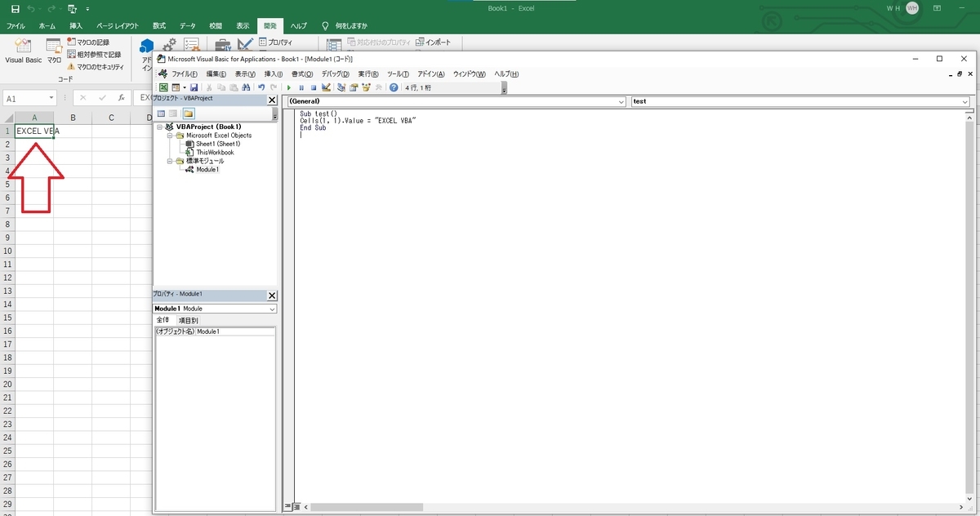The height and width of the screenshot is (516, 980).
Task: Open VBA Help with the blue question icon
Action: coord(394,87)
